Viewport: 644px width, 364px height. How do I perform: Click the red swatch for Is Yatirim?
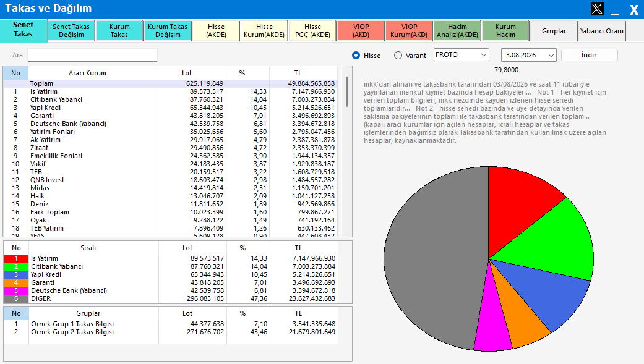click(x=16, y=258)
